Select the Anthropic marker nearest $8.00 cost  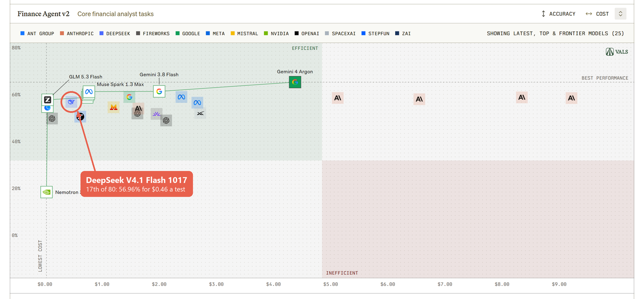[522, 98]
